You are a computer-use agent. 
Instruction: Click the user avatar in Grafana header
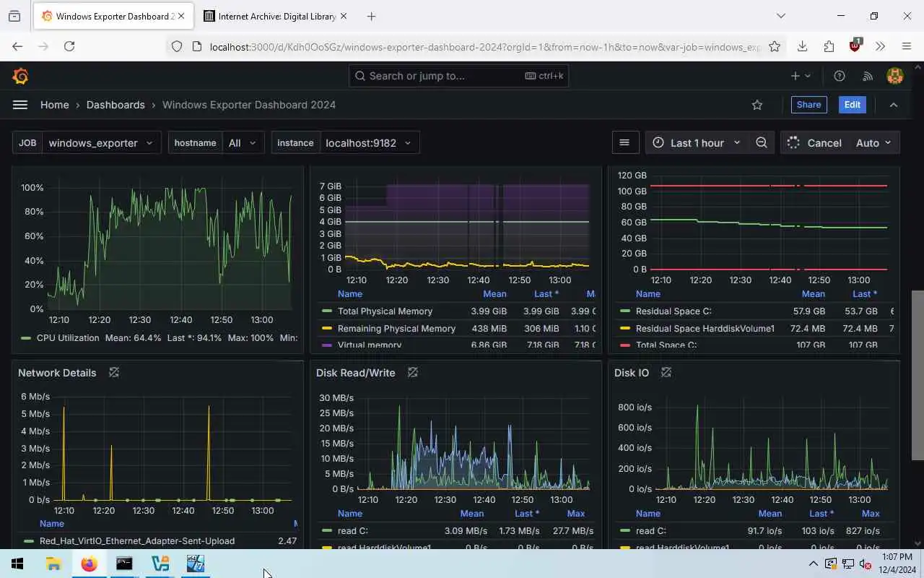pyautogui.click(x=895, y=76)
